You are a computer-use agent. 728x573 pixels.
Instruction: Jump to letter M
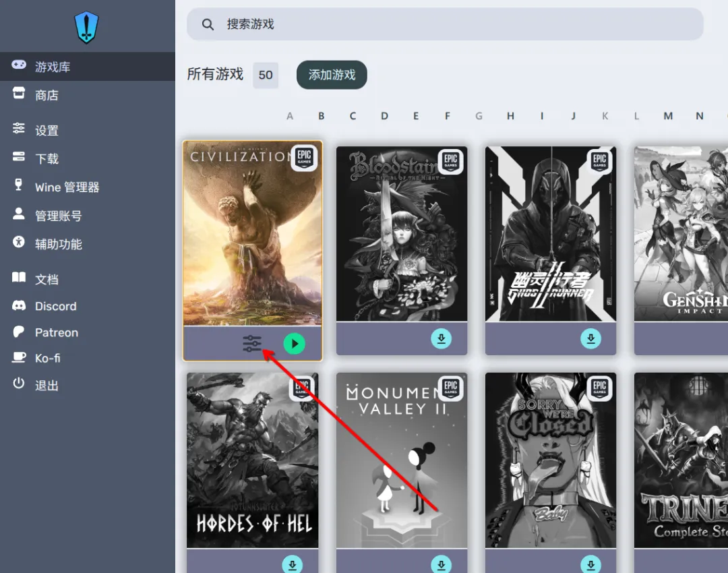pos(668,116)
